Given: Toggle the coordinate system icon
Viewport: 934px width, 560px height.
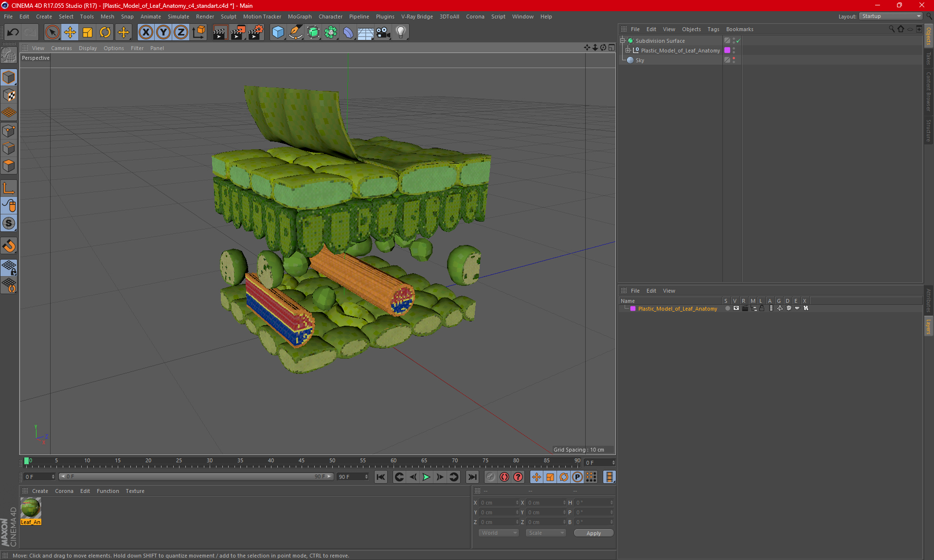Looking at the screenshot, I should pos(198,33).
